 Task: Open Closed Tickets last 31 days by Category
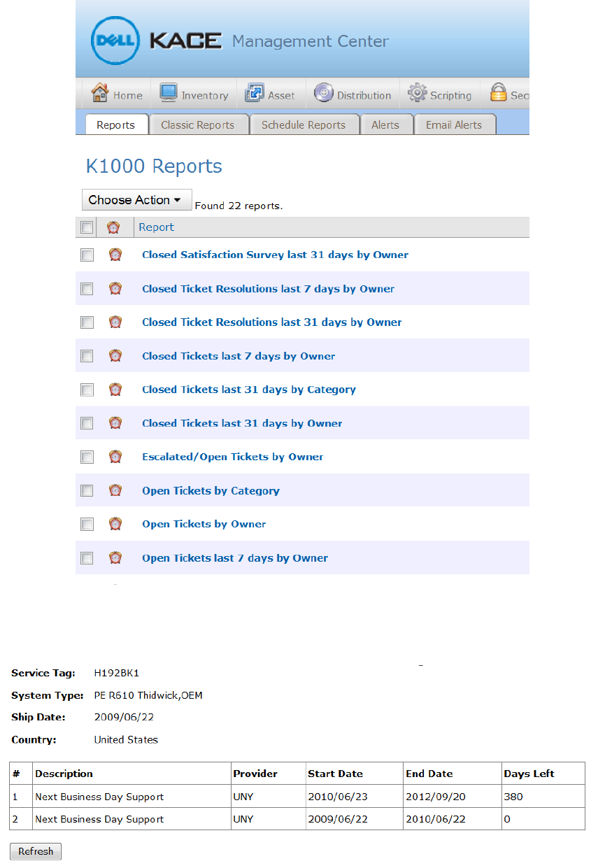249,389
